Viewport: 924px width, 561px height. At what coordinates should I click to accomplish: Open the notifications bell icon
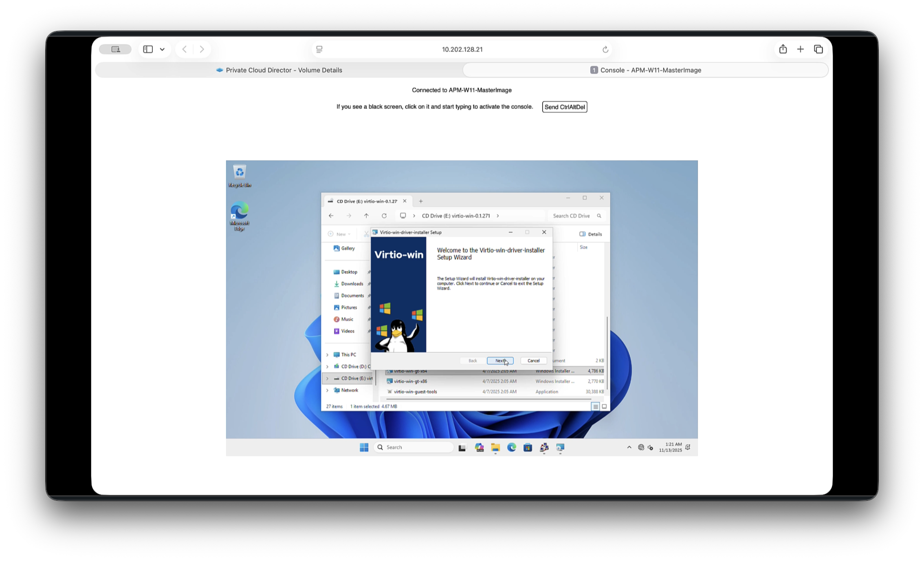(x=688, y=447)
